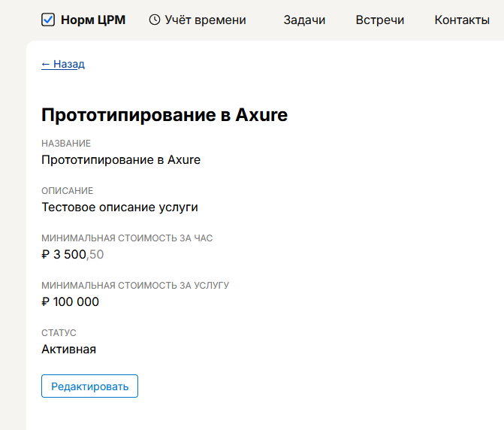Click the СТАТУС field label
Viewport: 504px width, 430px height.
click(59, 333)
